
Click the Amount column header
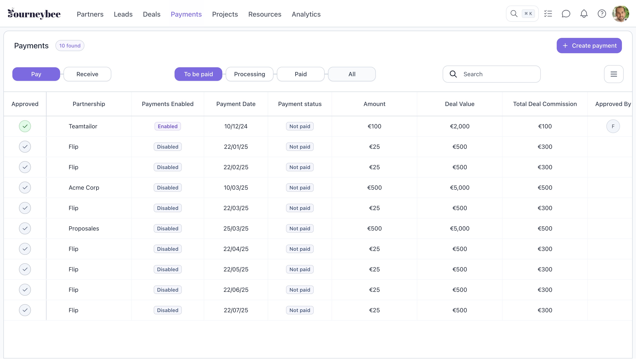click(x=374, y=104)
